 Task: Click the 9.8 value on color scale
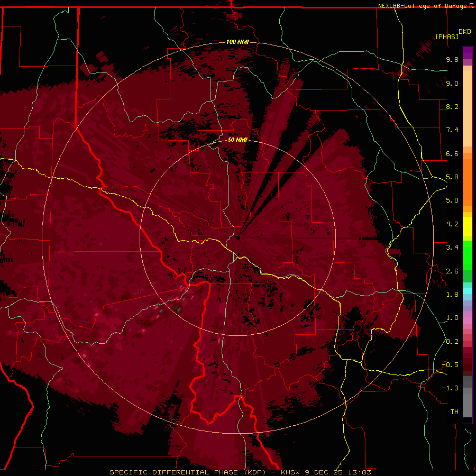pos(452,59)
